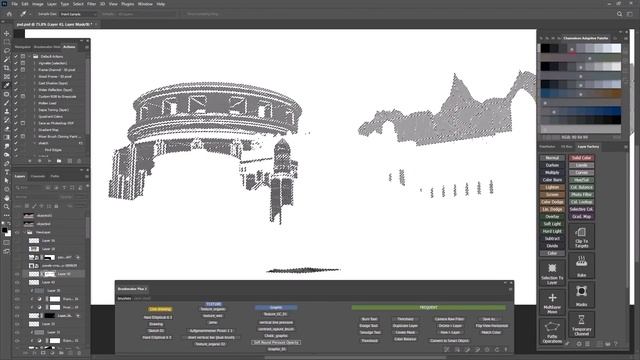Open the Search icon at top right
Image resolution: width=640 pixels, height=360 pixels.
[x=620, y=14]
